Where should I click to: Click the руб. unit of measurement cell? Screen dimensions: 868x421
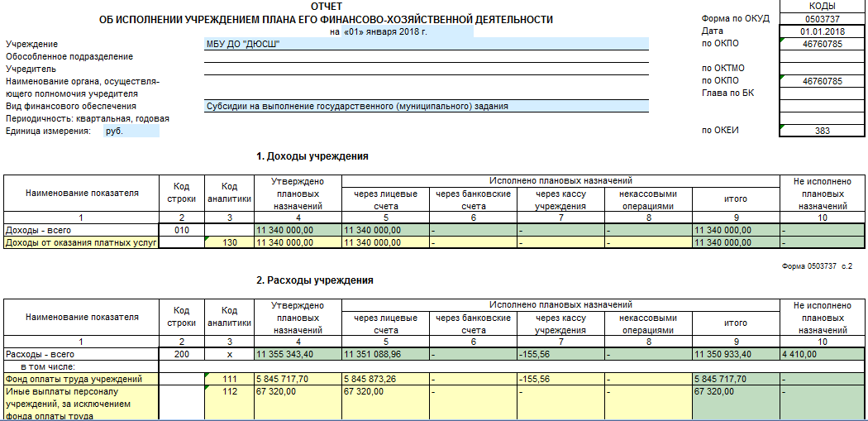point(131,132)
